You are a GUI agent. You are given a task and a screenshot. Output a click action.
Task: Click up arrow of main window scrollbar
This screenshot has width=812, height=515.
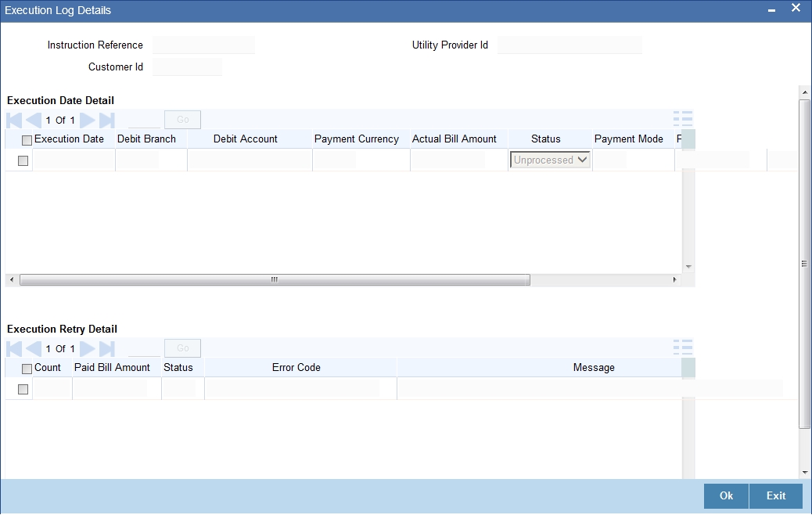(x=805, y=92)
